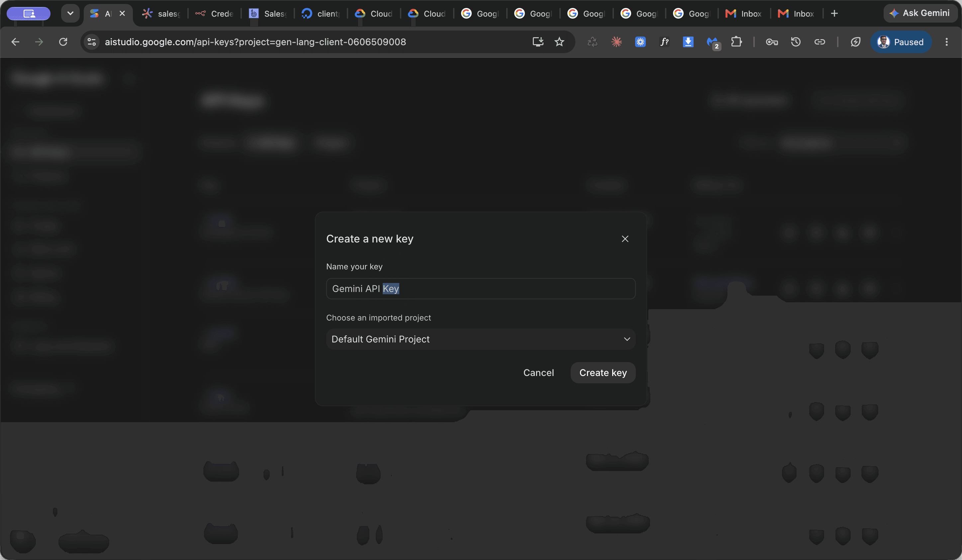Click the blue download arrow extension
The image size is (962, 560).
point(688,42)
